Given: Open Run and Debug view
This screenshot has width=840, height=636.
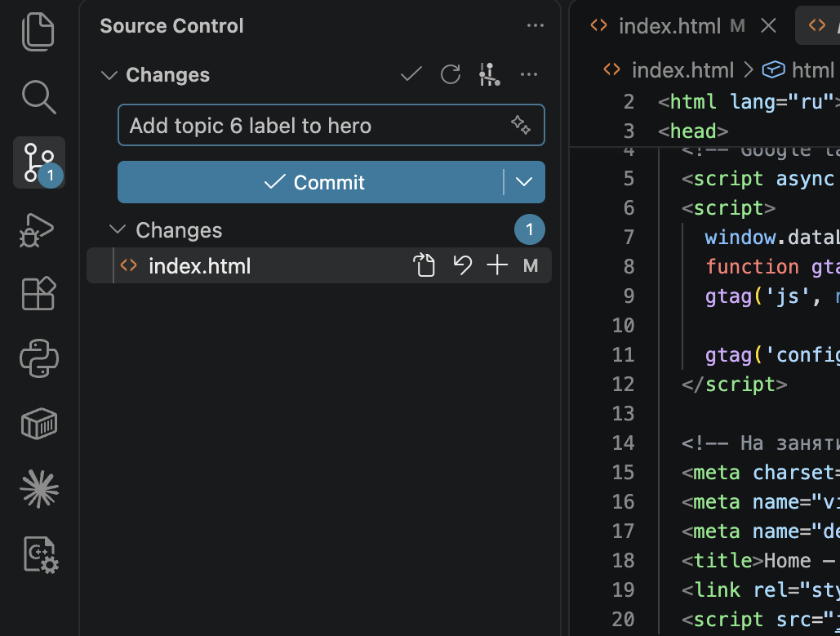Looking at the screenshot, I should click(x=38, y=230).
